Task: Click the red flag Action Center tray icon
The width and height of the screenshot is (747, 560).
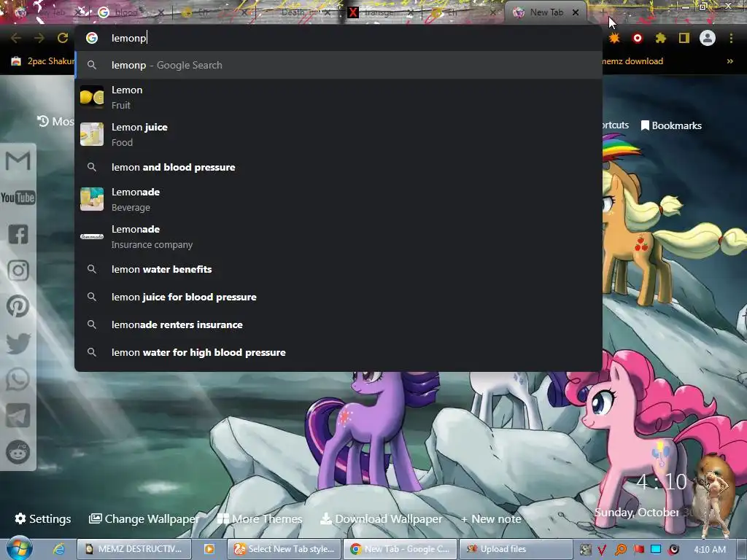Action: coord(638,550)
